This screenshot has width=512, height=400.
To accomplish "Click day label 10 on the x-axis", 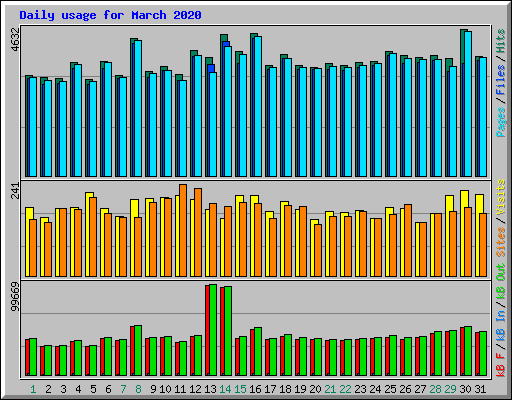I will click(165, 389).
